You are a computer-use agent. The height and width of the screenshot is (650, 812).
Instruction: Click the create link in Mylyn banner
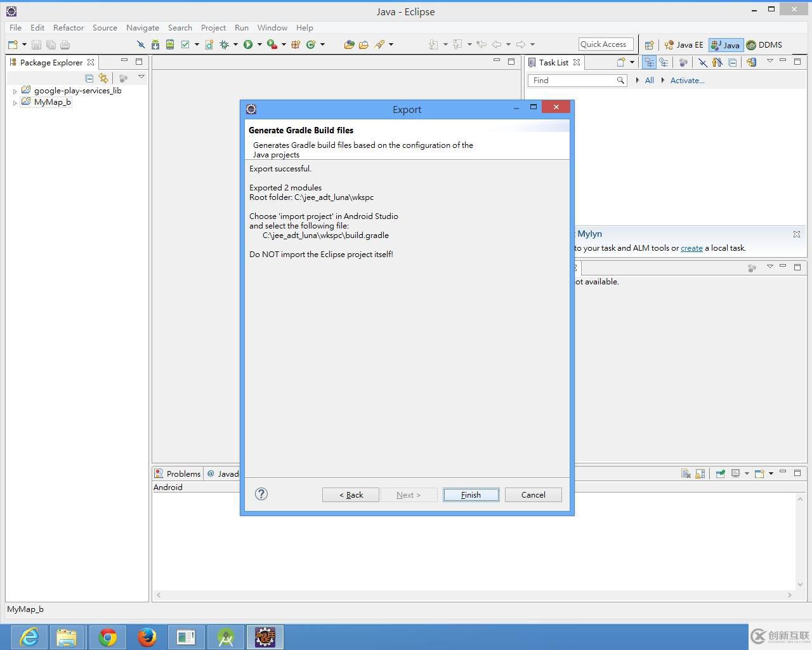click(x=691, y=248)
